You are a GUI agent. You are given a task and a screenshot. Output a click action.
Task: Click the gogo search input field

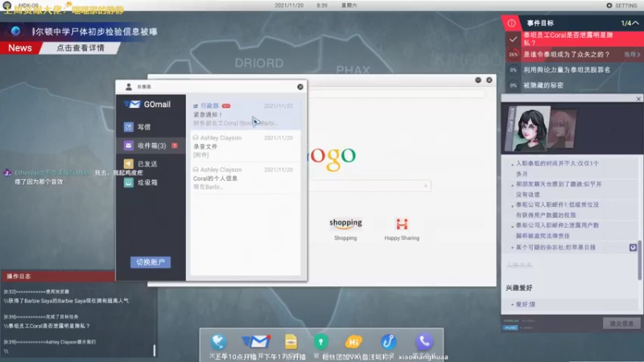tap(368, 186)
